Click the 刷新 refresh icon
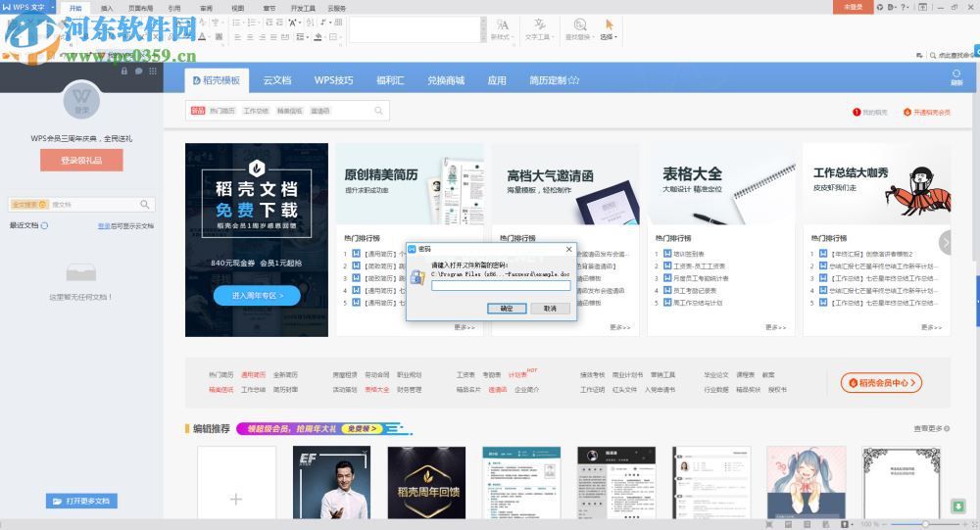This screenshot has height=530, width=980. [x=956, y=76]
